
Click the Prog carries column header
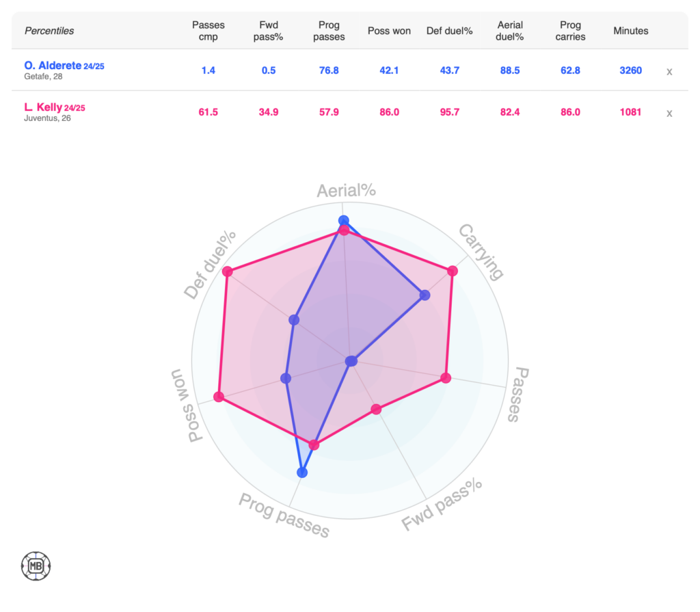(571, 31)
